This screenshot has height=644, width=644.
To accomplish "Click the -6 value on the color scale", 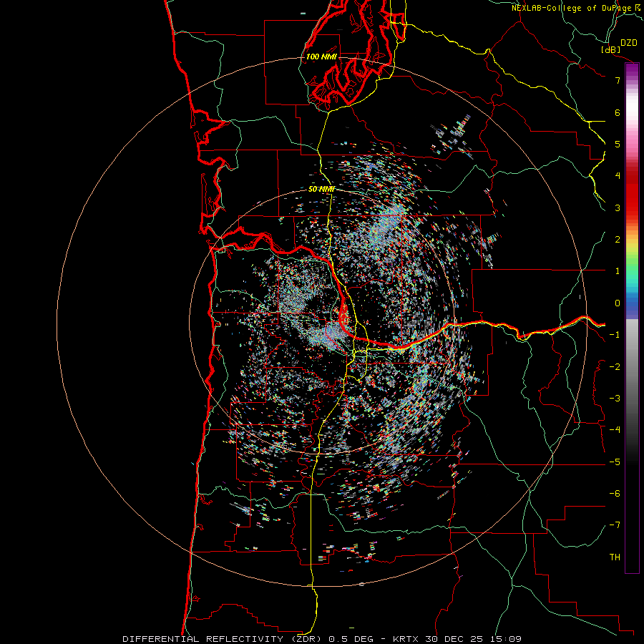I will (615, 494).
